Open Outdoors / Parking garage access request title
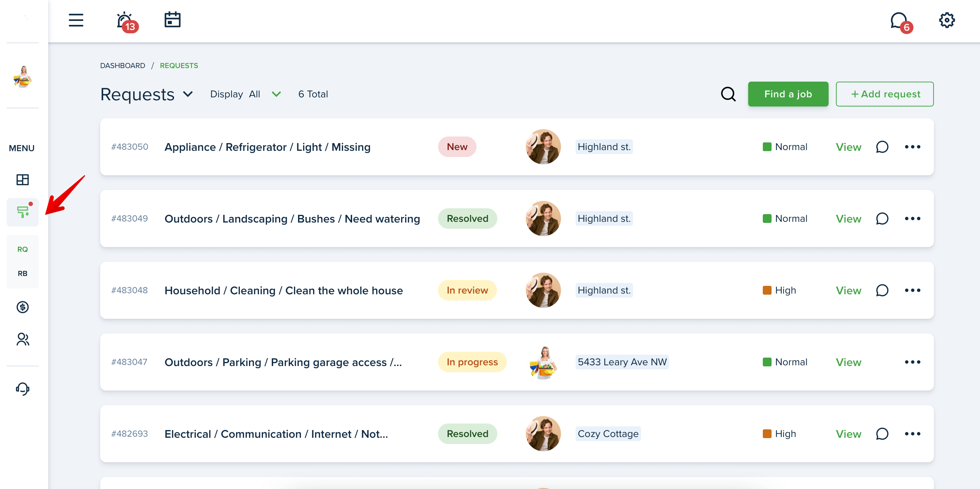The height and width of the screenshot is (489, 980). point(283,362)
